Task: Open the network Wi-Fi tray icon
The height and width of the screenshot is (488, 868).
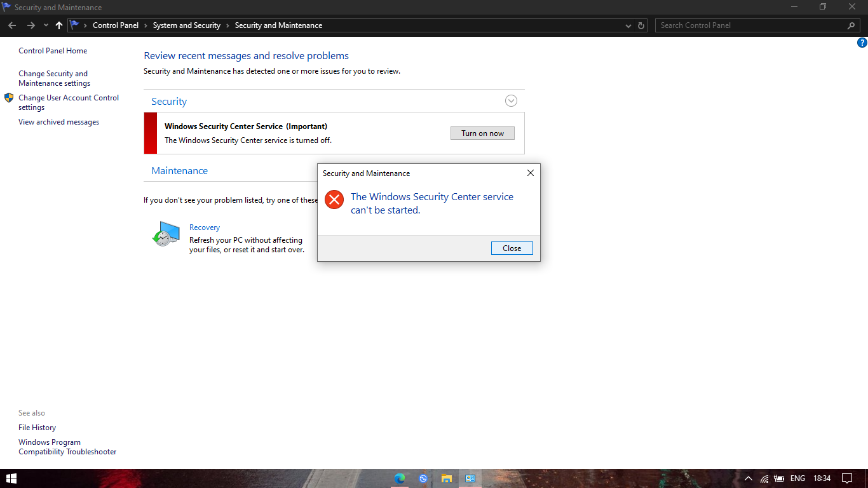Action: [x=763, y=478]
